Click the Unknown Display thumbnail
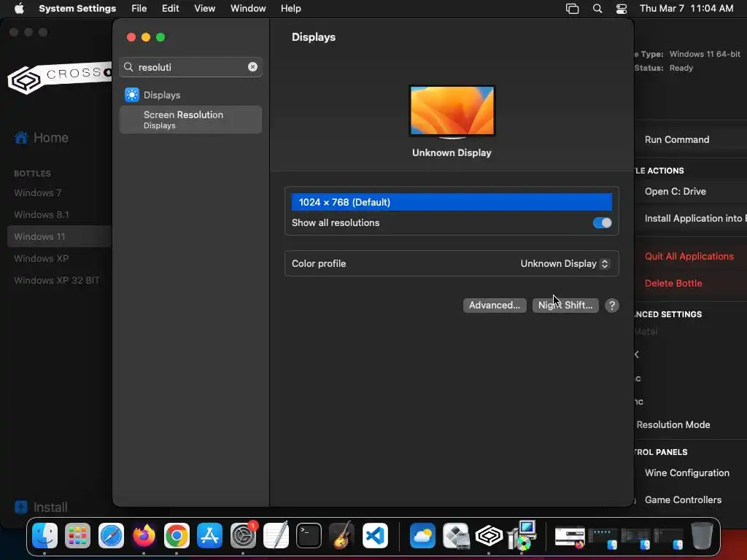 [452, 112]
